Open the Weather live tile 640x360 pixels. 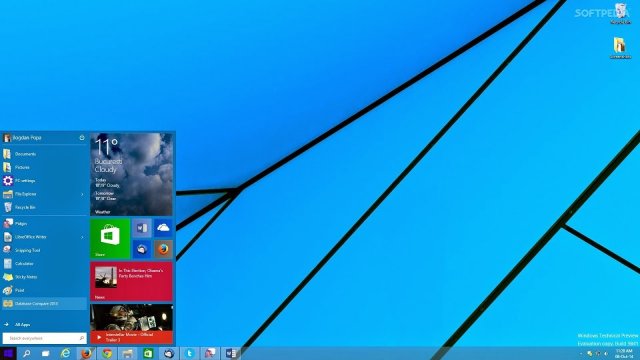pyautogui.click(x=131, y=174)
